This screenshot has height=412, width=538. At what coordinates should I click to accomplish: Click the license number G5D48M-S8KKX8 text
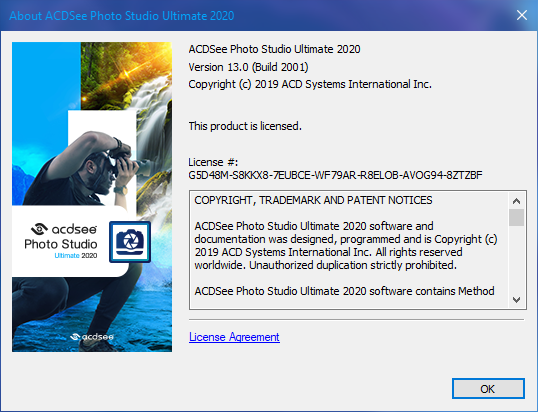click(x=335, y=175)
